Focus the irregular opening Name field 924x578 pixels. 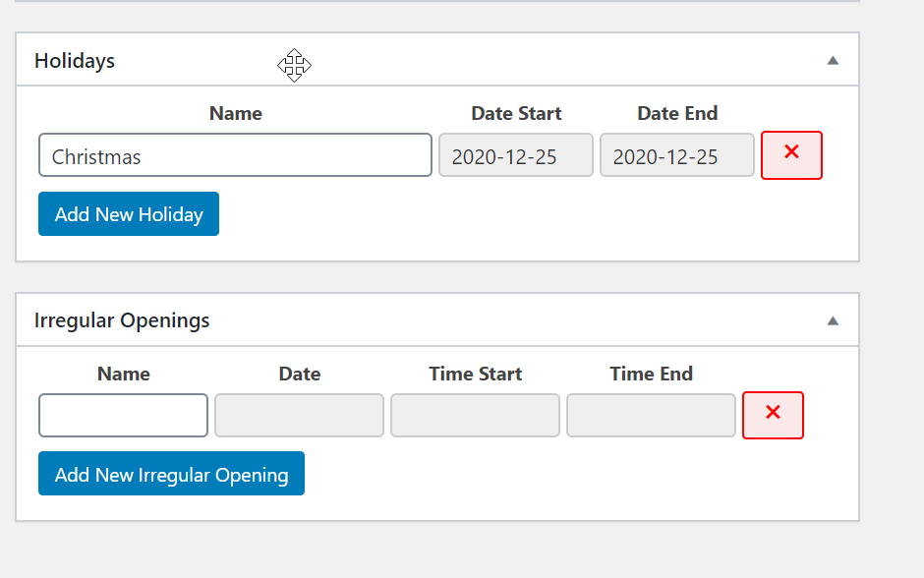tap(123, 415)
